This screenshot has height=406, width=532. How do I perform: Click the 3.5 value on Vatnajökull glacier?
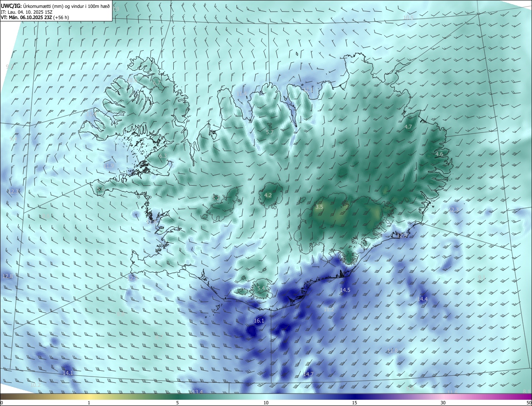(319, 207)
